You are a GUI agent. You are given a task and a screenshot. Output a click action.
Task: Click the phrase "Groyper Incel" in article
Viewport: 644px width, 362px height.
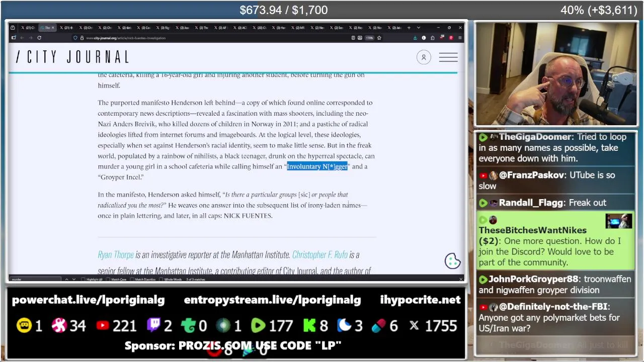121,177
